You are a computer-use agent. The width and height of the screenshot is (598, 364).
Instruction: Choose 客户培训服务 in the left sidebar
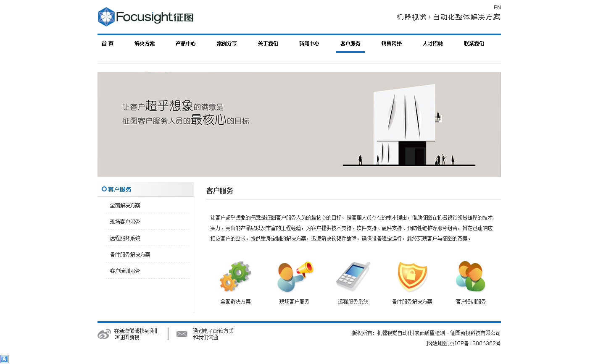click(x=125, y=271)
